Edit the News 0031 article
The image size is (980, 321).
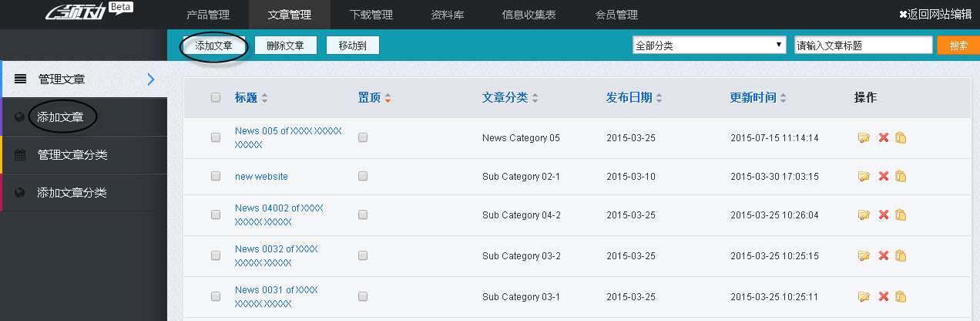(864, 296)
